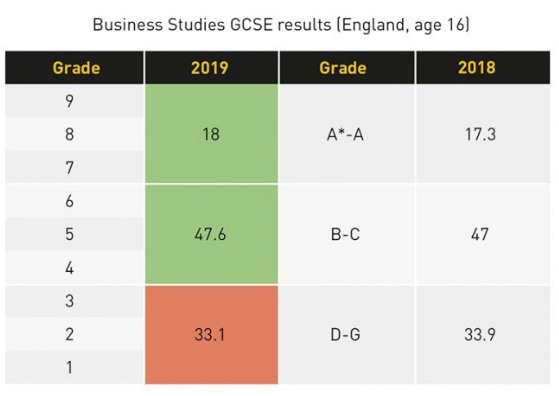Click the grade 3 row cell
Image resolution: width=559 pixels, height=396 pixels.
[75, 301]
